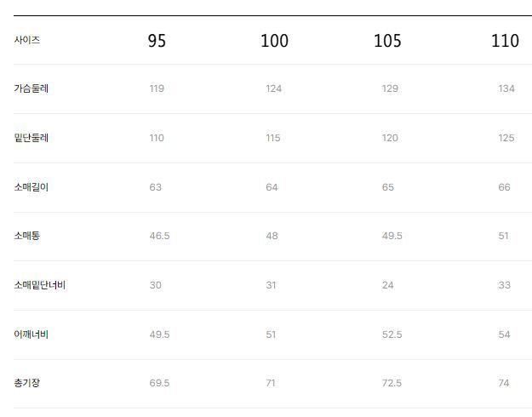This screenshot has width=532, height=417.
Task: Select the 소매통 row label
Action: click(x=27, y=236)
